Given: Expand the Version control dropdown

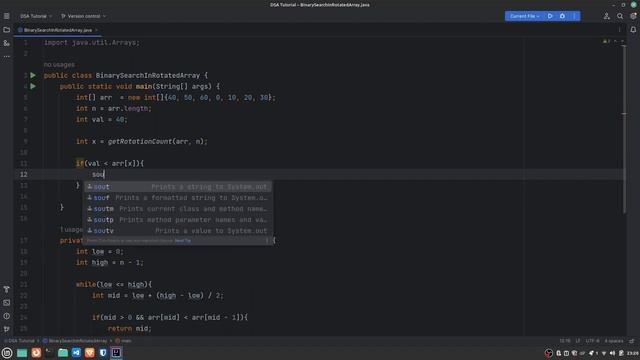Looking at the screenshot, I should coord(83,16).
